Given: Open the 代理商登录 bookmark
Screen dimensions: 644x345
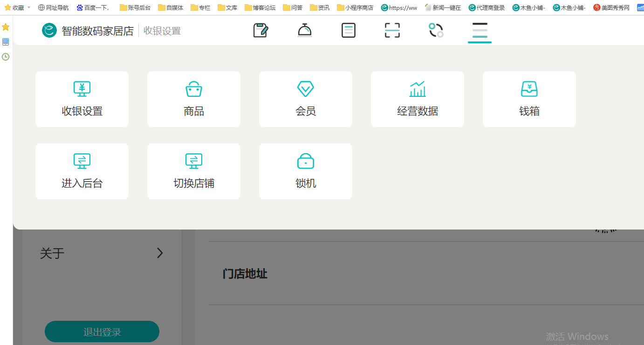Looking at the screenshot, I should (486, 7).
